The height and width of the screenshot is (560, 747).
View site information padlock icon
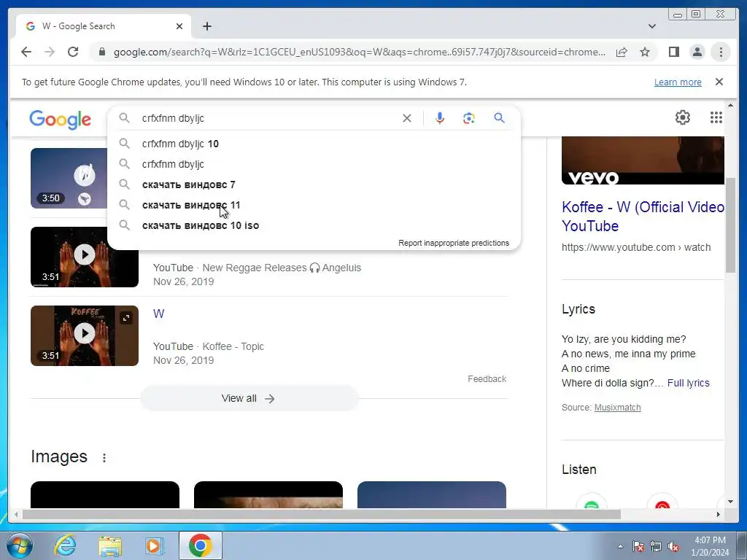coord(101,52)
